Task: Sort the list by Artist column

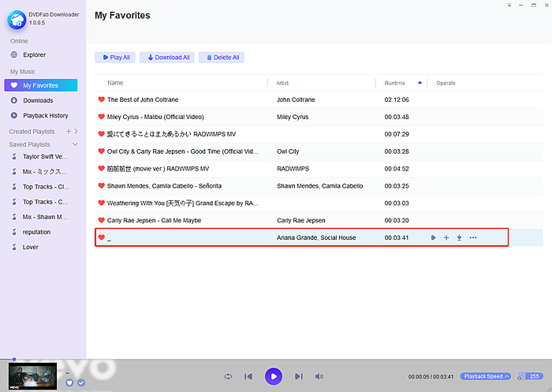Action: click(x=282, y=83)
